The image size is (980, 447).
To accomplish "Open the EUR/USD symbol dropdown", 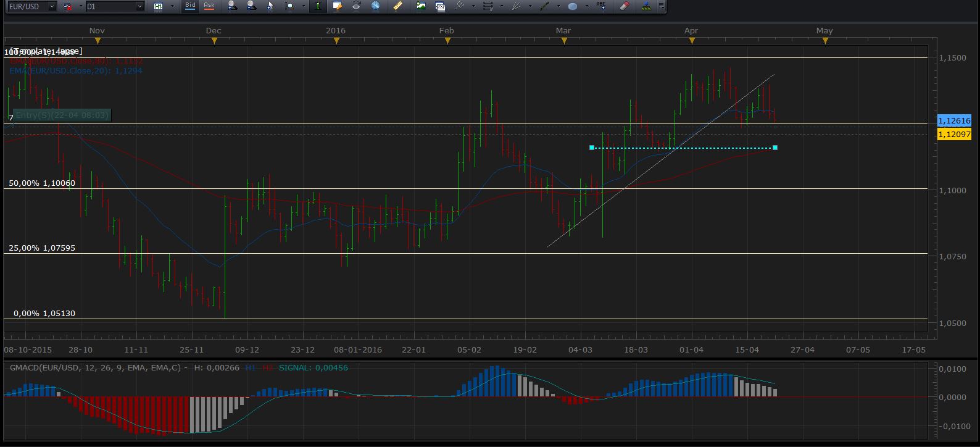I will click(x=51, y=6).
